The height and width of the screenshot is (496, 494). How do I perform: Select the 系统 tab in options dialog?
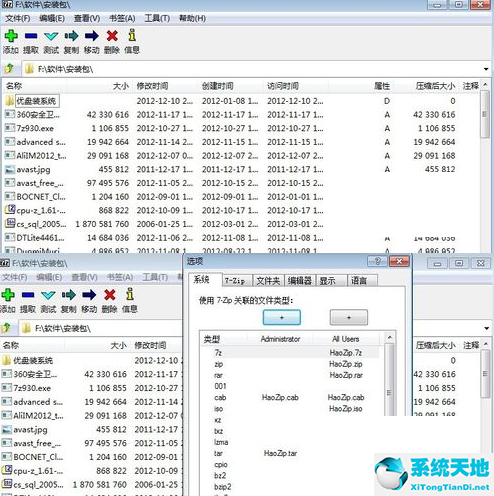pos(205,280)
